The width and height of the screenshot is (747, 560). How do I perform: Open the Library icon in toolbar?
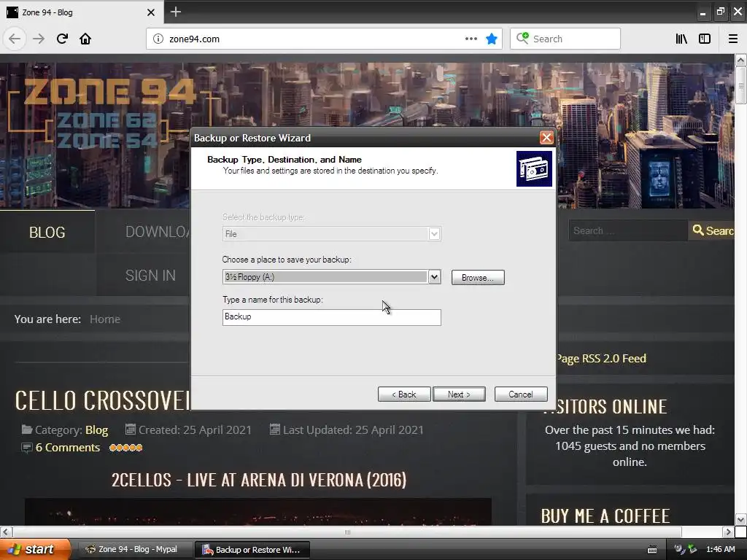click(x=681, y=39)
